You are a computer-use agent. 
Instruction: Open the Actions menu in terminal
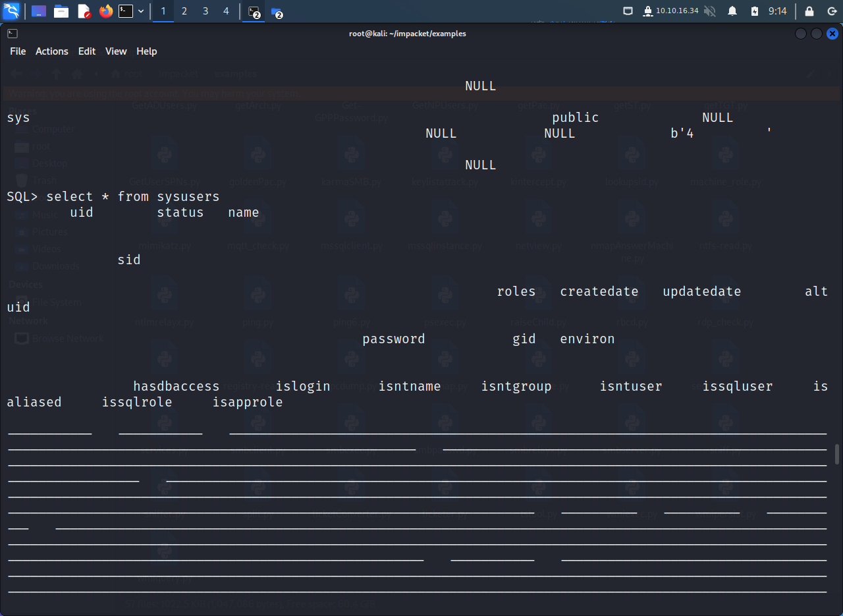click(52, 51)
